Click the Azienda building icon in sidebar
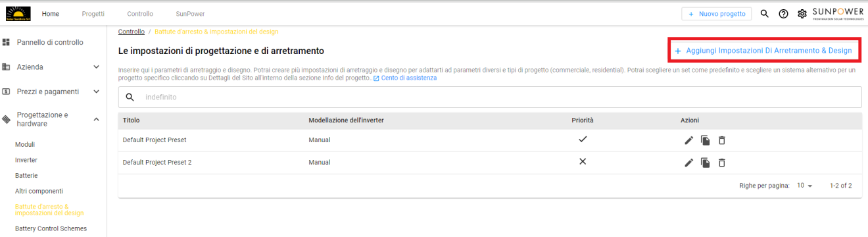The width and height of the screenshot is (868, 237). pos(6,67)
